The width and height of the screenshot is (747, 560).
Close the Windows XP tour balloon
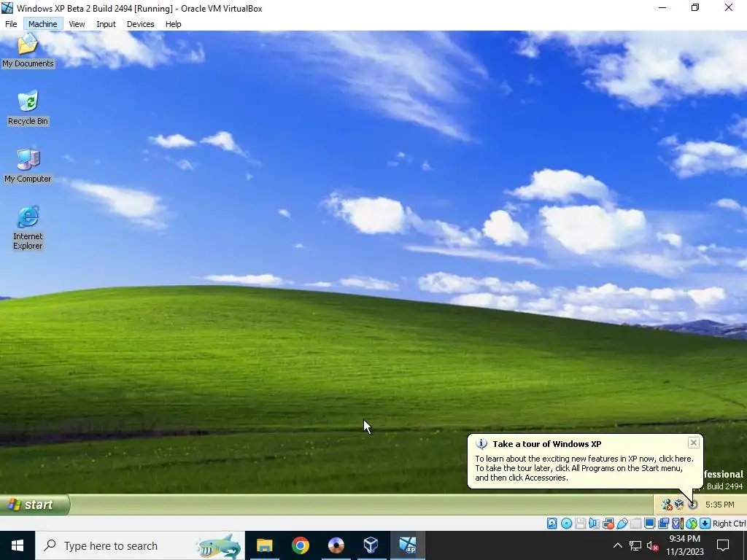click(694, 443)
